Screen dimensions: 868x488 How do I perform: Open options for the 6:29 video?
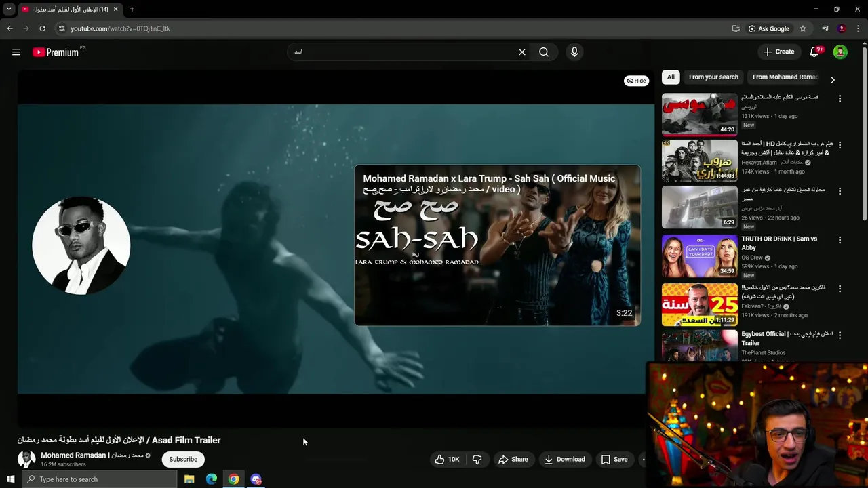(840, 191)
